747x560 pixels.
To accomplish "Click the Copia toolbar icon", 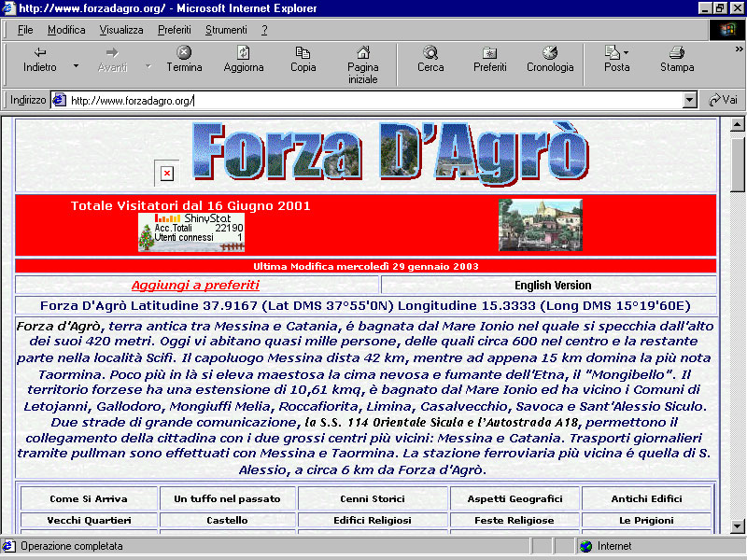I will click(x=303, y=60).
